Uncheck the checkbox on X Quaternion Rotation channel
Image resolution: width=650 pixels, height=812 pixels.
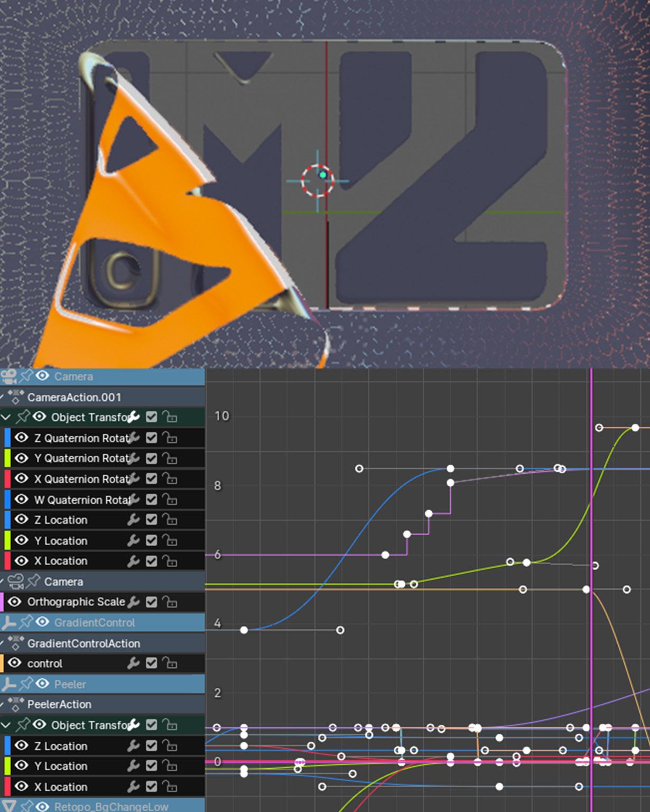151,478
